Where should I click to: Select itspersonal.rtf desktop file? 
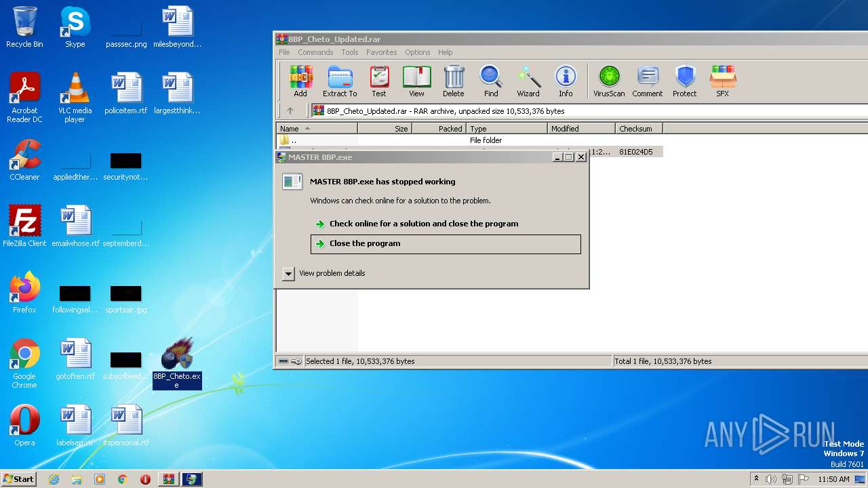point(126,426)
